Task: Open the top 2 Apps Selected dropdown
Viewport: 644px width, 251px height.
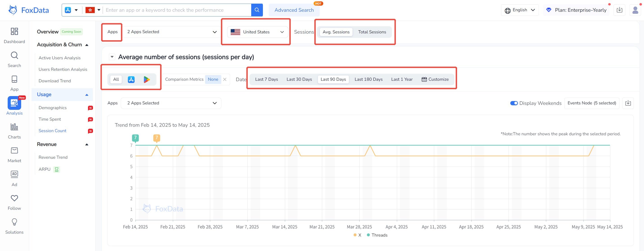Action: (x=172, y=32)
